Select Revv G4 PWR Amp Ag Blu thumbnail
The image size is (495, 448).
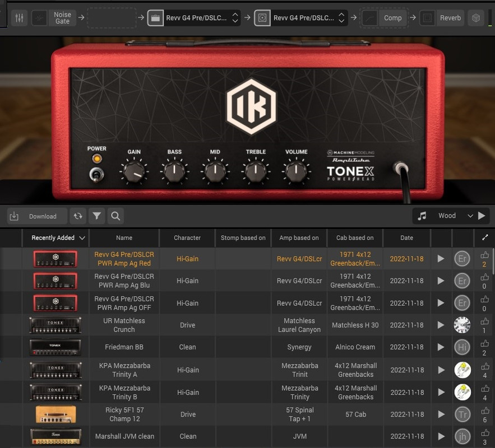tap(55, 281)
